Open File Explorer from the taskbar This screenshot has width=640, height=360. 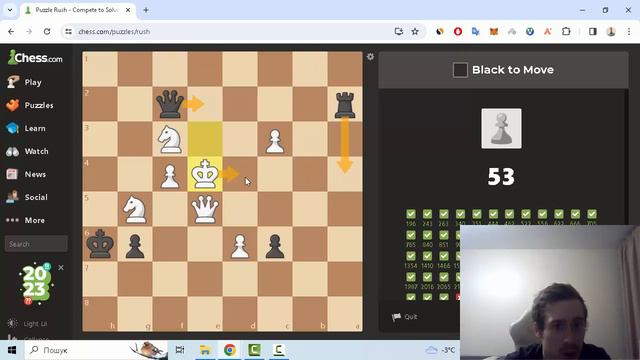(x=205, y=350)
